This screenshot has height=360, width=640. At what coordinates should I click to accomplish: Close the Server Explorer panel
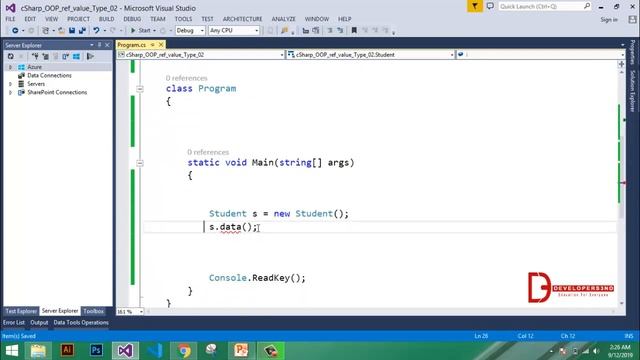107,45
